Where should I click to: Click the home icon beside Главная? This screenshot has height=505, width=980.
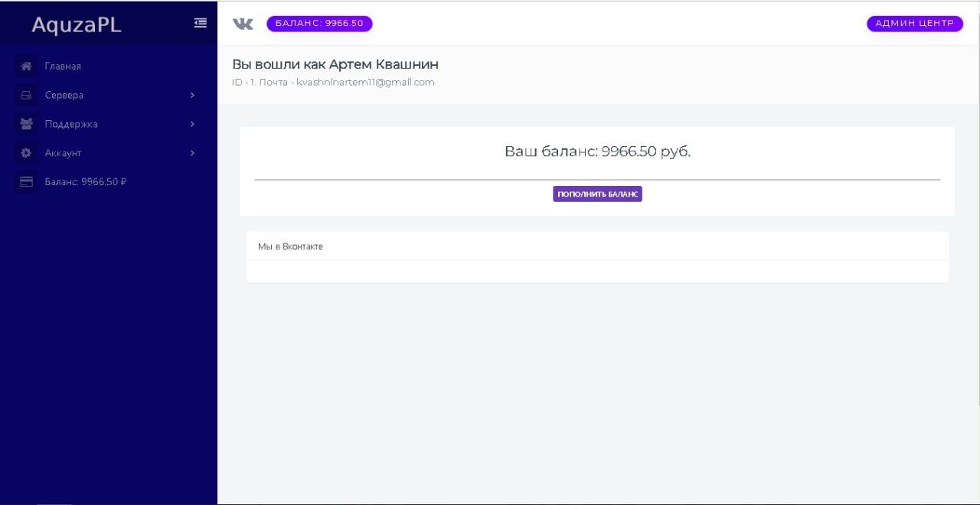[26, 67]
